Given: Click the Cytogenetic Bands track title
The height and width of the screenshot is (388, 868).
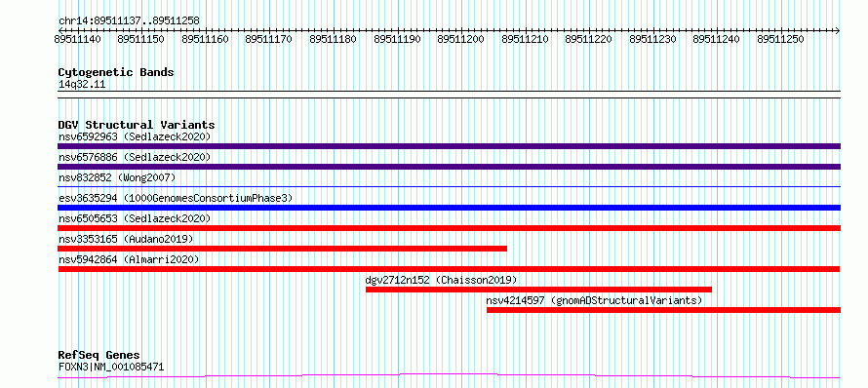Looking at the screenshot, I should 116,72.
